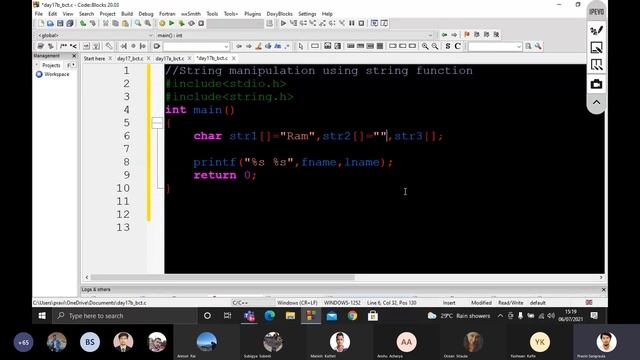This screenshot has width=640, height=360.
Task: Open the Debug menu
Action: pos(146,14)
